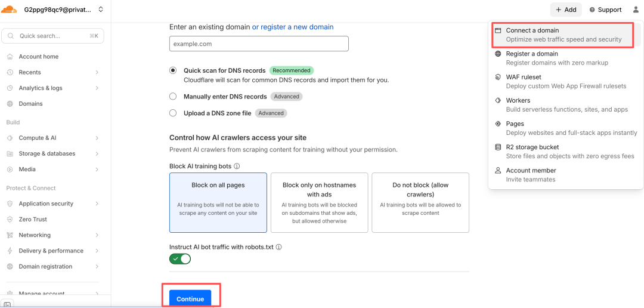The height and width of the screenshot is (308, 644).
Task: Click Advanced badge beside Manually enter DNS records
Action: pos(287,97)
